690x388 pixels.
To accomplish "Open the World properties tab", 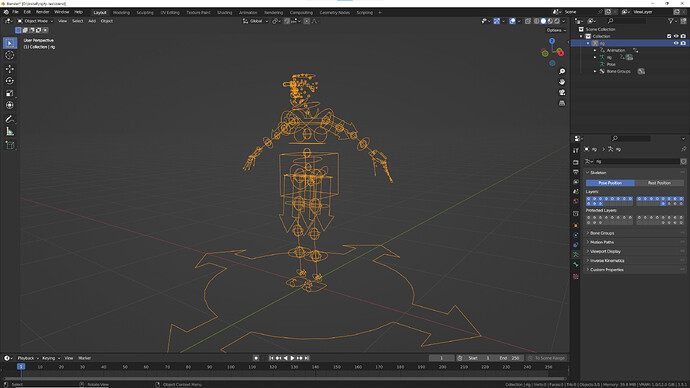I will [x=576, y=201].
